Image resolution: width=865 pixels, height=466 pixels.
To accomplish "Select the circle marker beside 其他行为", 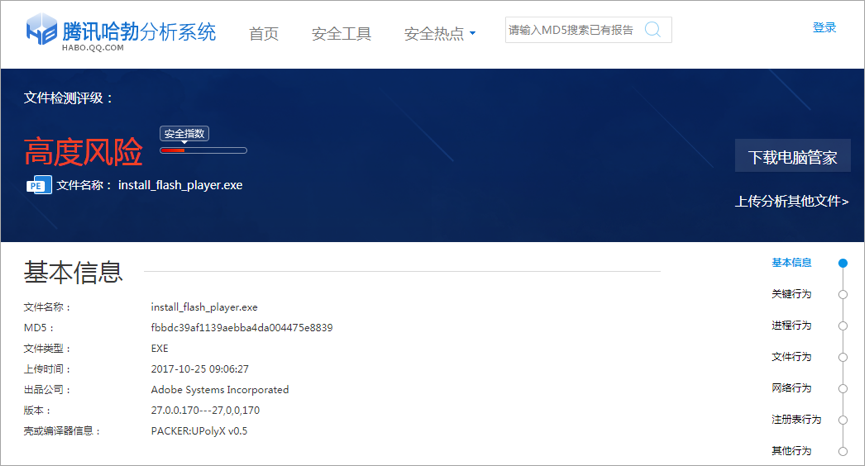I will (843, 452).
